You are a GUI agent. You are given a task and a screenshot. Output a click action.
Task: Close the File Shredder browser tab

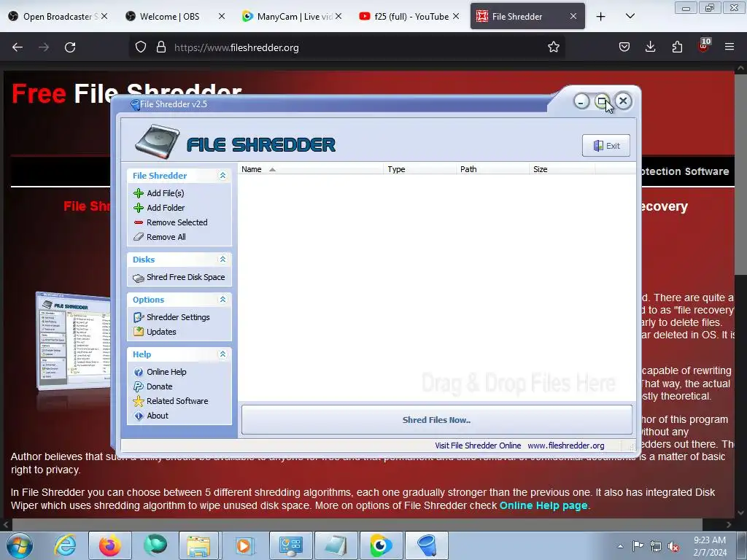pyautogui.click(x=573, y=17)
